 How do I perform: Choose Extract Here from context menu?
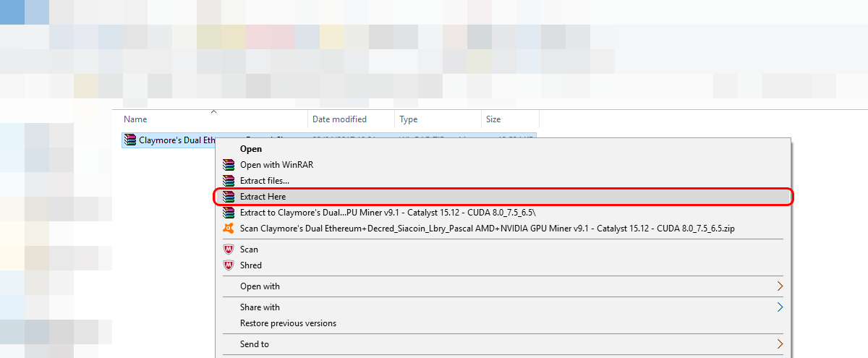click(x=503, y=197)
